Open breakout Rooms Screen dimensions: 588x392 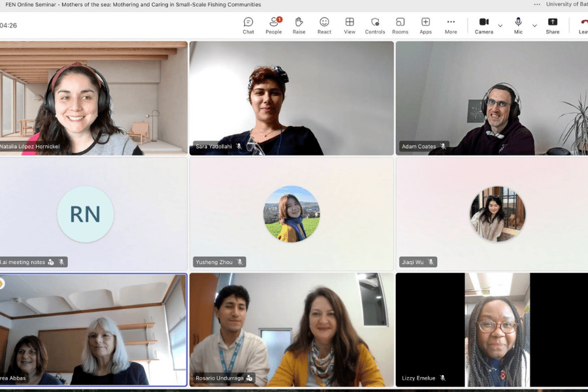(400, 25)
